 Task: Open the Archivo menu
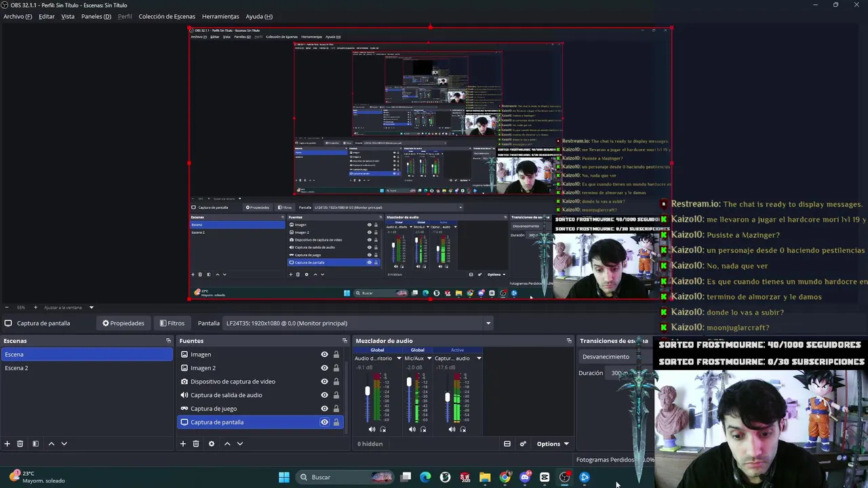pos(18,16)
